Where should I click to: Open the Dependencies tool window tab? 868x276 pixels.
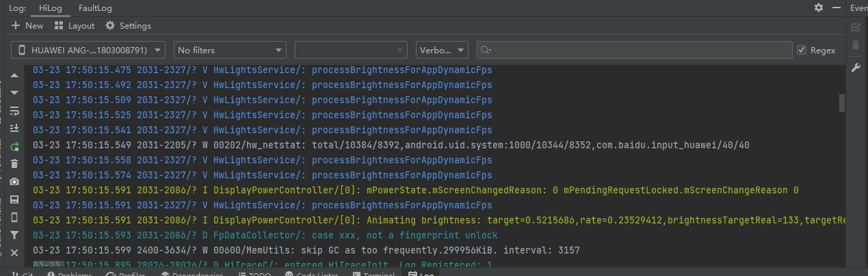point(192,274)
